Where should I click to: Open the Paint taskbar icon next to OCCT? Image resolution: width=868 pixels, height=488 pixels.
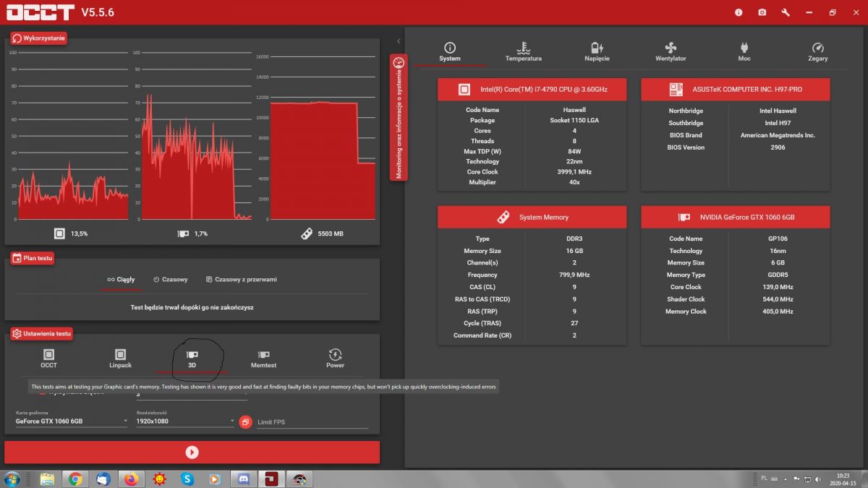click(x=299, y=479)
